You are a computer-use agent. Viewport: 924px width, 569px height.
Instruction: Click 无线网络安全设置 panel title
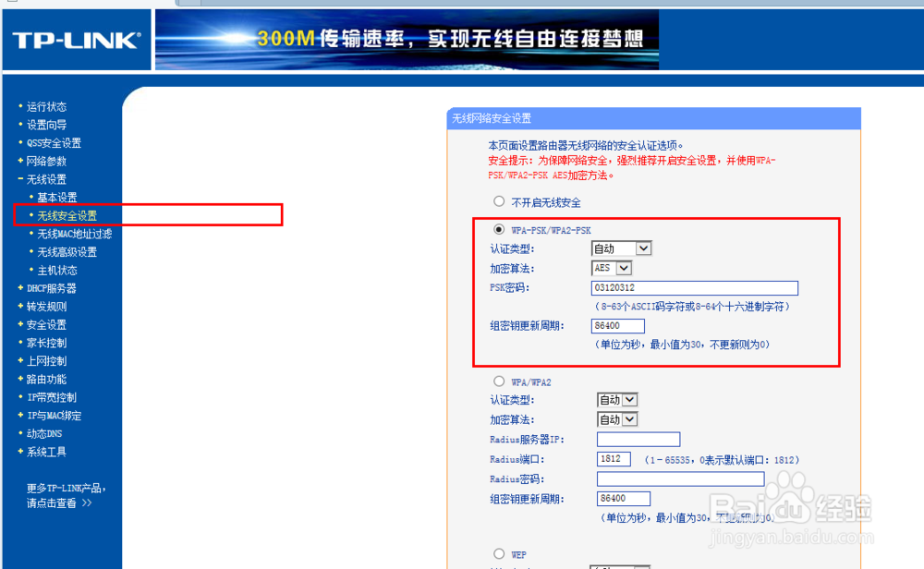(492, 118)
